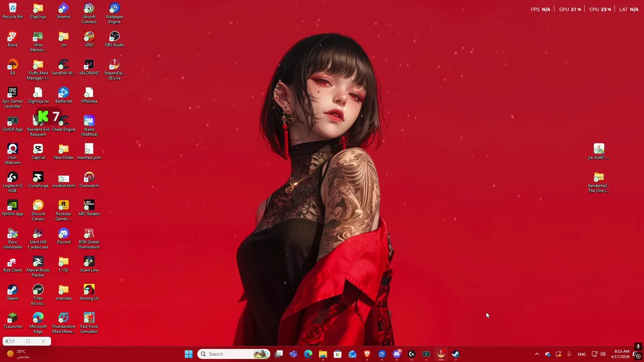Select the manifest.json file icon
The height and width of the screenshot is (362, 644).
89,152
